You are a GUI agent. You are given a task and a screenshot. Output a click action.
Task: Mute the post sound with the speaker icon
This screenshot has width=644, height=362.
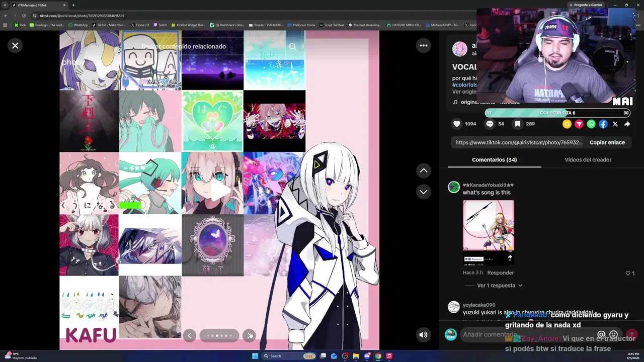coord(424,335)
